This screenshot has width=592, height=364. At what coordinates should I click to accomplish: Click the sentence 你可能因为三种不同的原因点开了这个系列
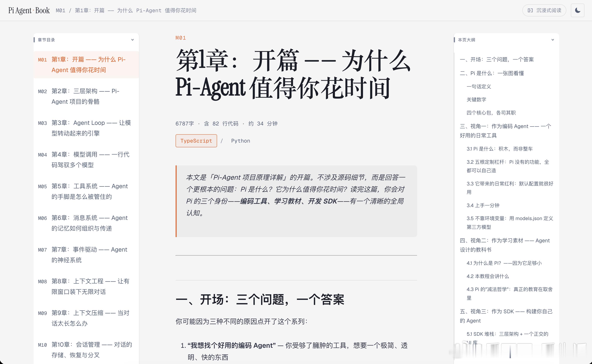(x=242, y=321)
